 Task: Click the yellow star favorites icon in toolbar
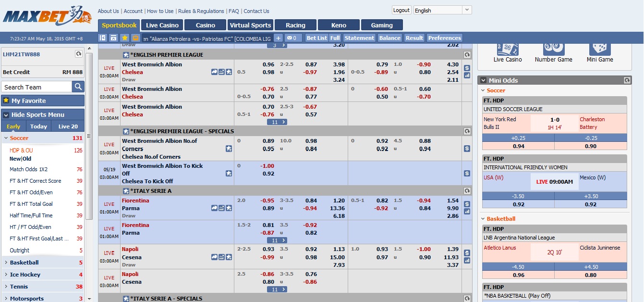point(125,38)
